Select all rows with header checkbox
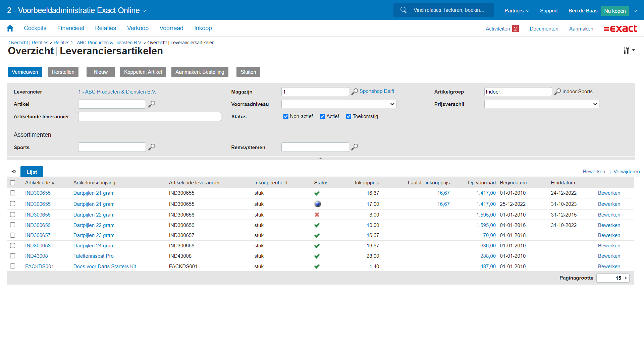Viewport: 644px width, 362px height. [x=13, y=183]
